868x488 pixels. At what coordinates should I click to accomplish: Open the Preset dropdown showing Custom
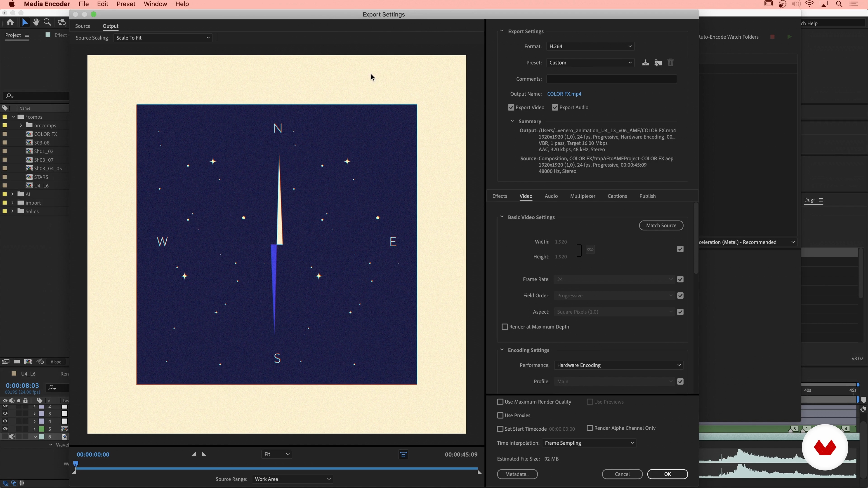tap(590, 63)
